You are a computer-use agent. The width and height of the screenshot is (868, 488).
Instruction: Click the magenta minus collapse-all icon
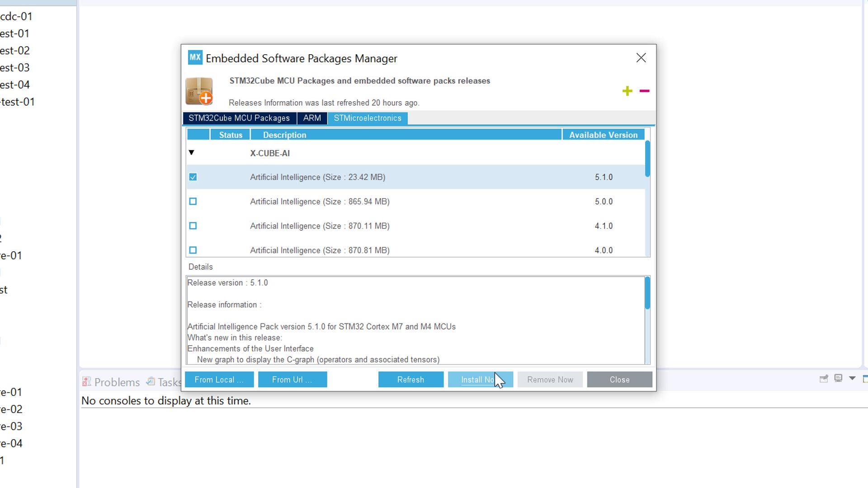644,91
